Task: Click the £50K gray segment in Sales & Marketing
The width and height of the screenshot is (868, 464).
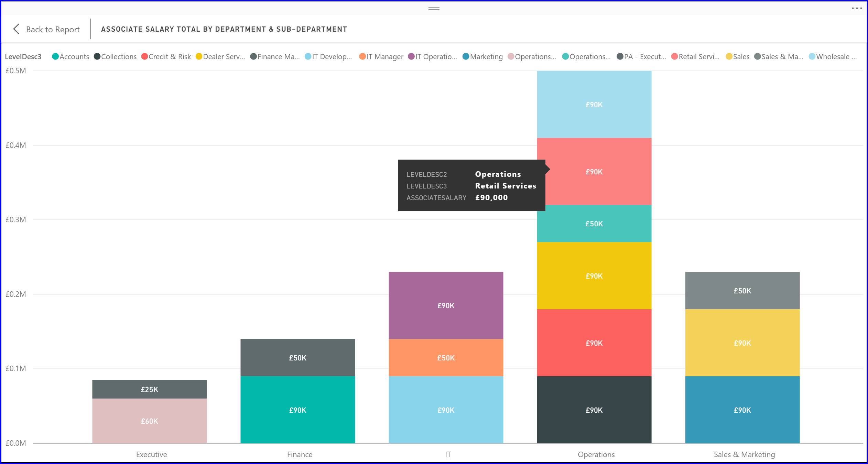Action: (743, 291)
